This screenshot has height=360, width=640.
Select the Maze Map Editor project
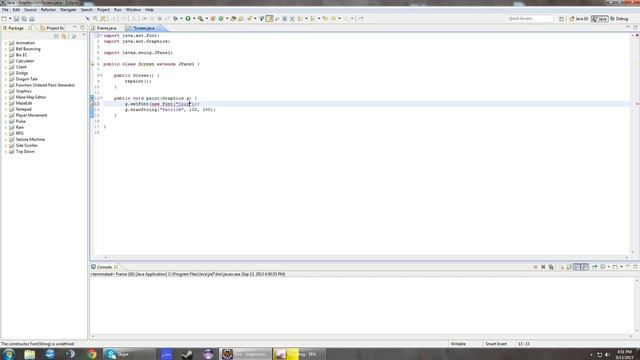pyautogui.click(x=31, y=97)
